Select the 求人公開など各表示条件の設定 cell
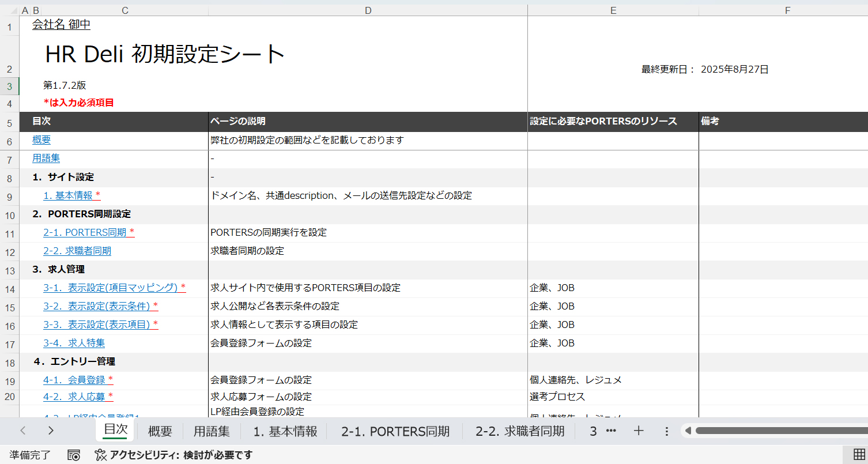 click(368, 306)
